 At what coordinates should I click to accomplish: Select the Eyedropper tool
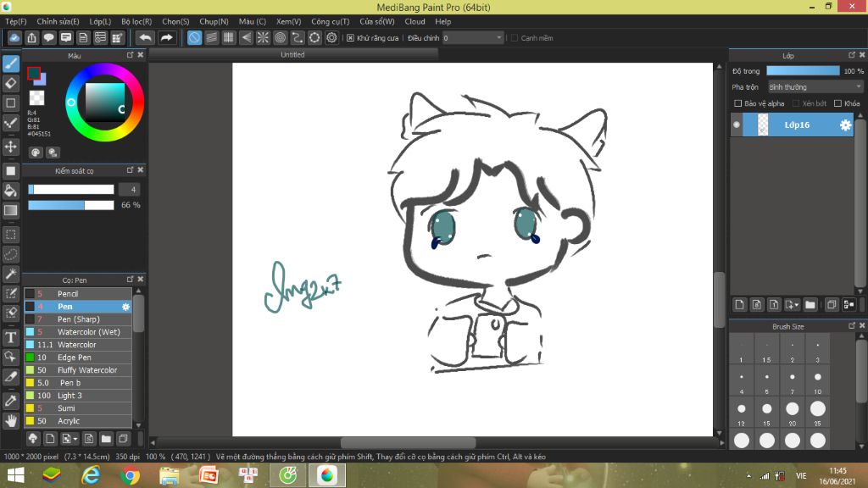pyautogui.click(x=10, y=401)
